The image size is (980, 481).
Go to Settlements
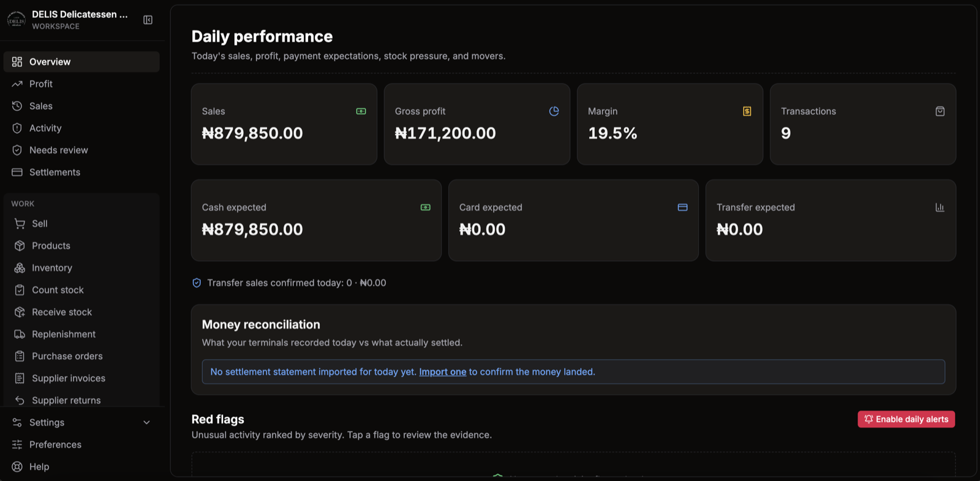point(81,172)
